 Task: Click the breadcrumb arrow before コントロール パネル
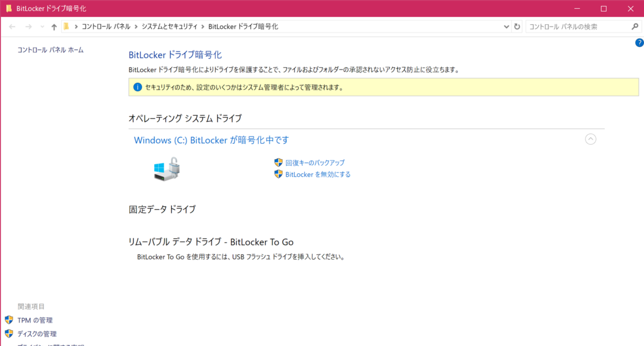[76, 27]
